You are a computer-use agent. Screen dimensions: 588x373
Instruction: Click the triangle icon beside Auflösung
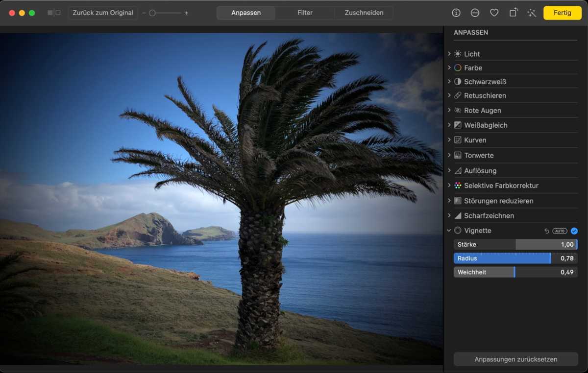click(458, 171)
